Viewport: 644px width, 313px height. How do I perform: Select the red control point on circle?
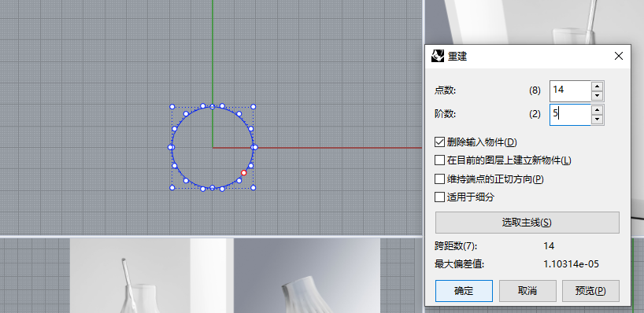point(243,173)
